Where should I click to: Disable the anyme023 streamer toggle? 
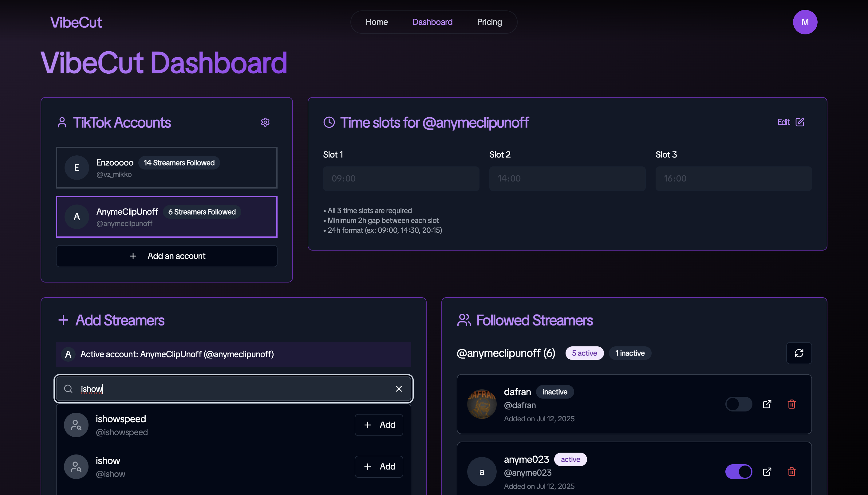[738, 472]
